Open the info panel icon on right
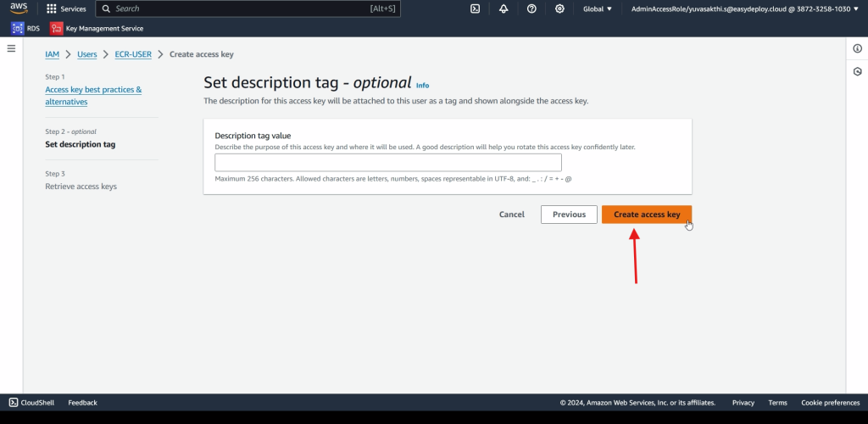This screenshot has width=868, height=424. point(857,48)
